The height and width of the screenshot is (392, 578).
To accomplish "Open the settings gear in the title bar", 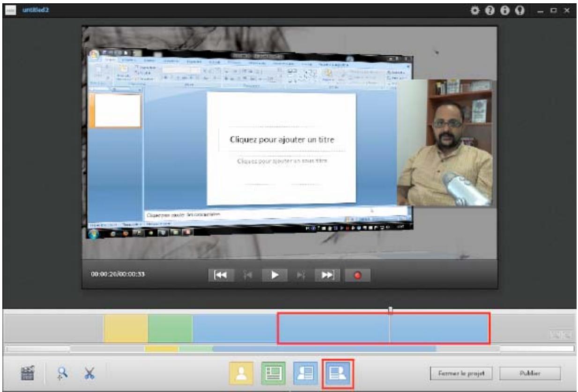I will [x=475, y=9].
